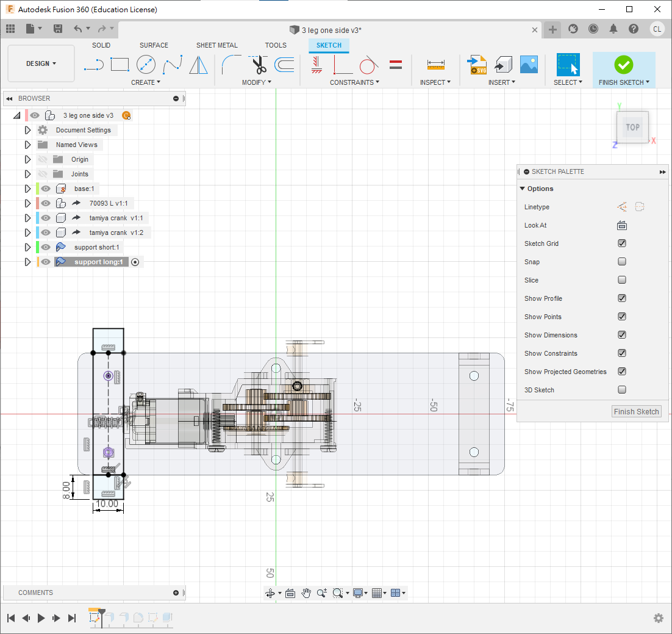Hide the base:1 component visibility
This screenshot has width=672, height=634.
pos(46,189)
